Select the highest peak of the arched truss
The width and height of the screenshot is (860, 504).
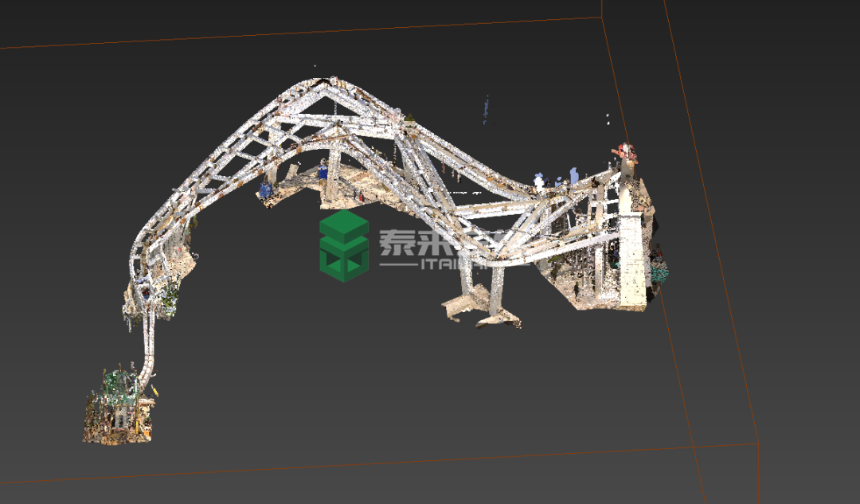330,80
